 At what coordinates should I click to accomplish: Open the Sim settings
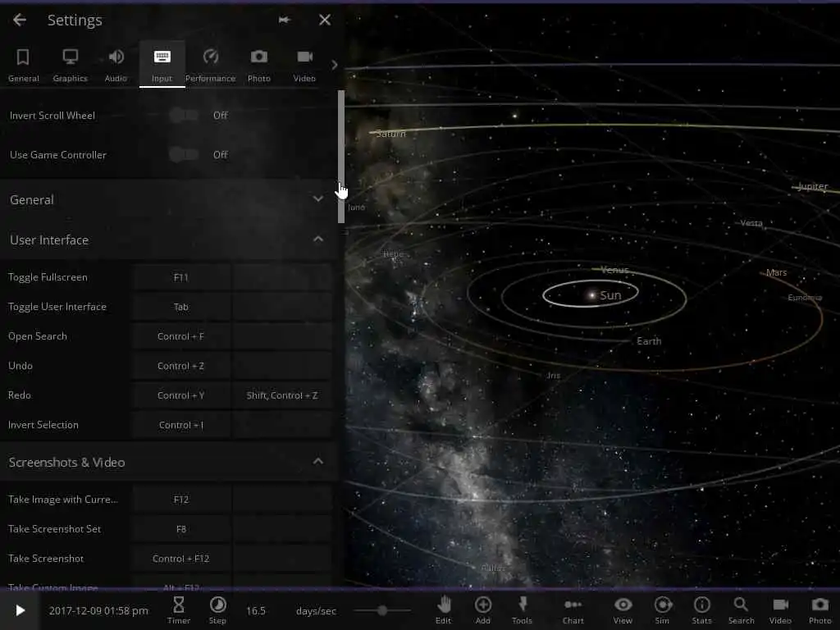[x=663, y=610]
